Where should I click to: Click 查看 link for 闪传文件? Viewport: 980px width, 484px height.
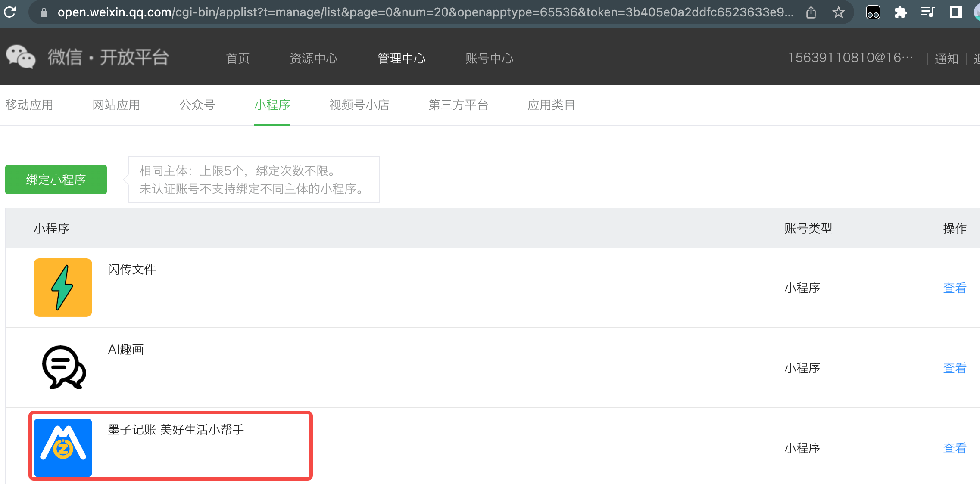(954, 288)
